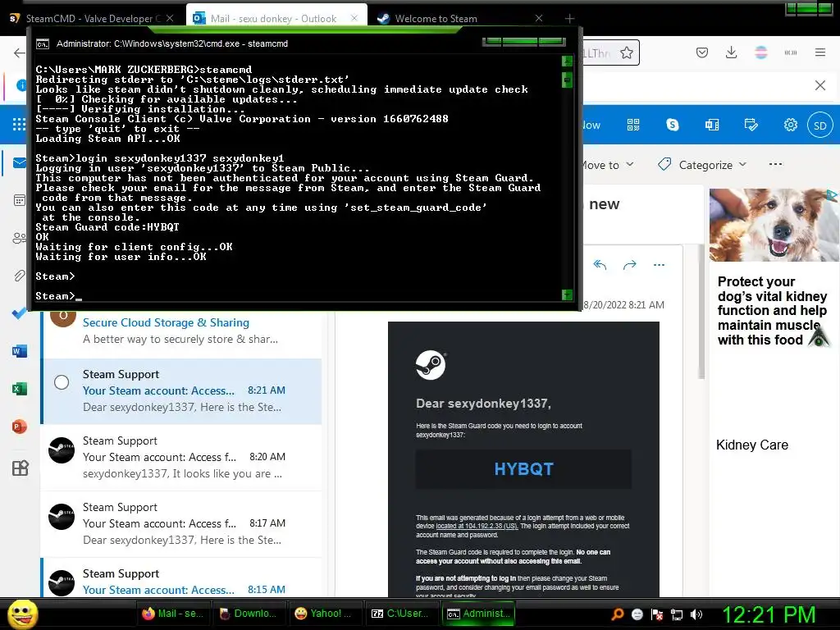The image size is (840, 630).
Task: Launch Excel from Outlook sidebar
Action: [20, 389]
